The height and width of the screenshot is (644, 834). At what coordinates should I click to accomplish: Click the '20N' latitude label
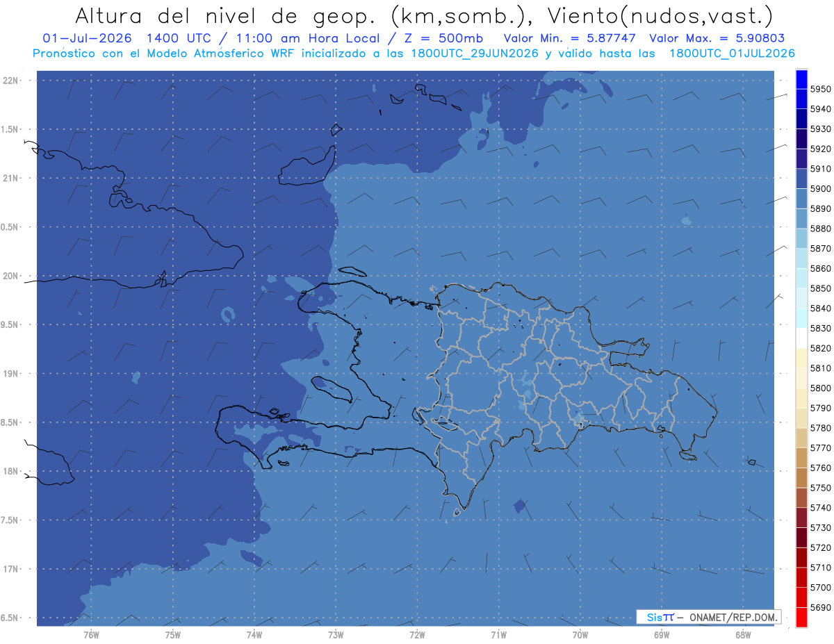coord(10,276)
